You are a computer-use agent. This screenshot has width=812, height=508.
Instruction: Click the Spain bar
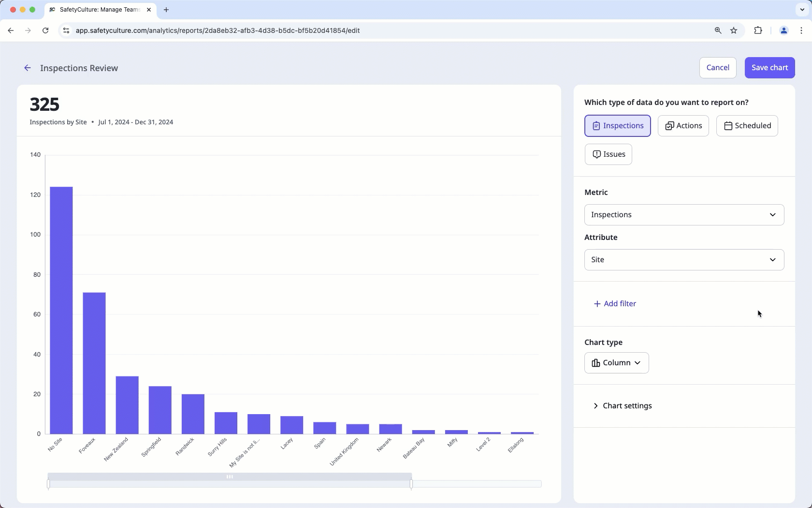point(324,428)
